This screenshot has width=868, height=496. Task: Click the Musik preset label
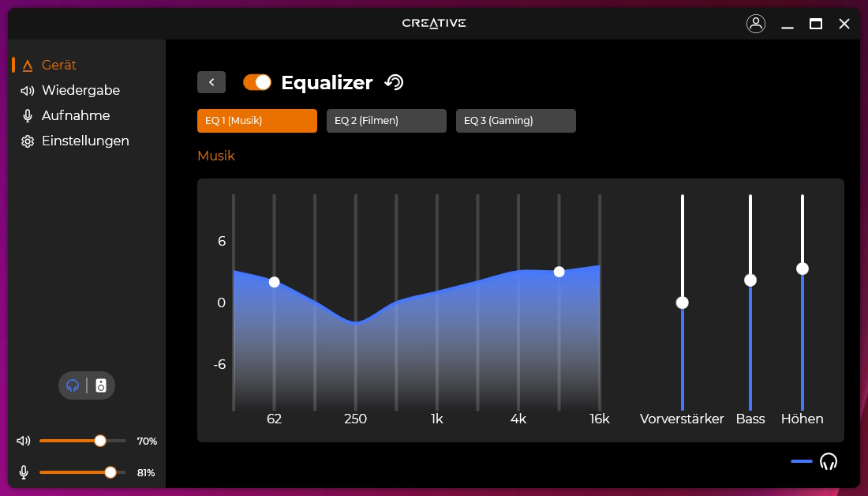coord(216,156)
